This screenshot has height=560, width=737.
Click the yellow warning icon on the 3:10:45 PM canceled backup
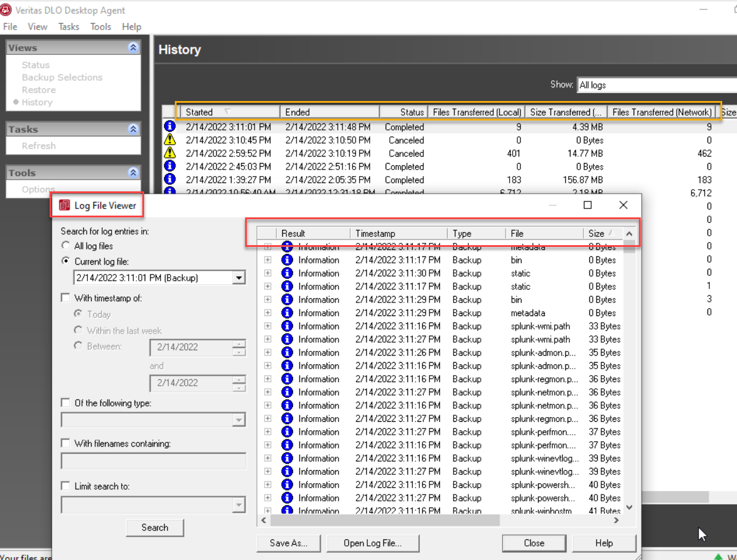click(x=171, y=140)
